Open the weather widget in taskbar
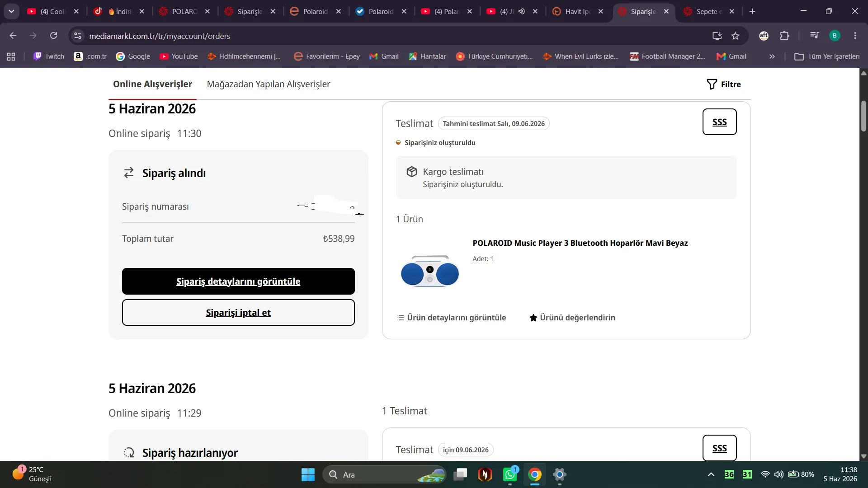Viewport: 868px width, 488px height. pyautogui.click(x=32, y=474)
